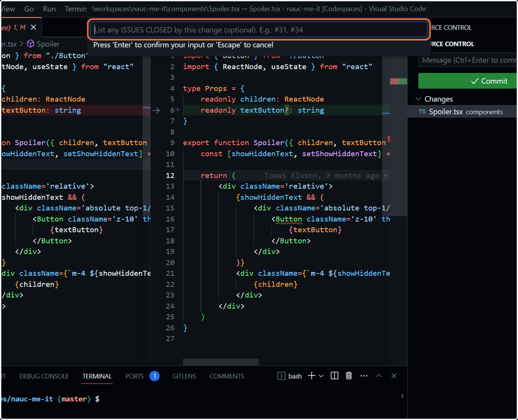This screenshot has height=420, width=518.
Task: Maximize the panel with the chevron up
Action: tap(379, 376)
